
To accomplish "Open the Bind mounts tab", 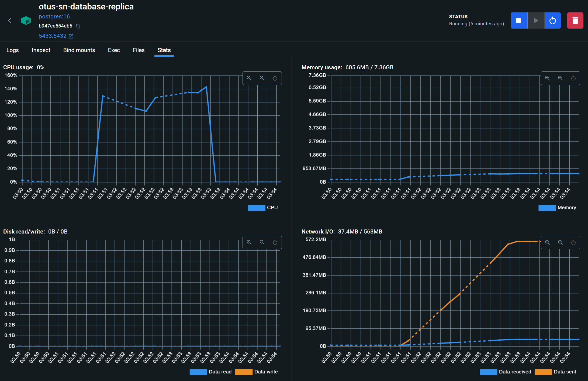I will pos(79,50).
